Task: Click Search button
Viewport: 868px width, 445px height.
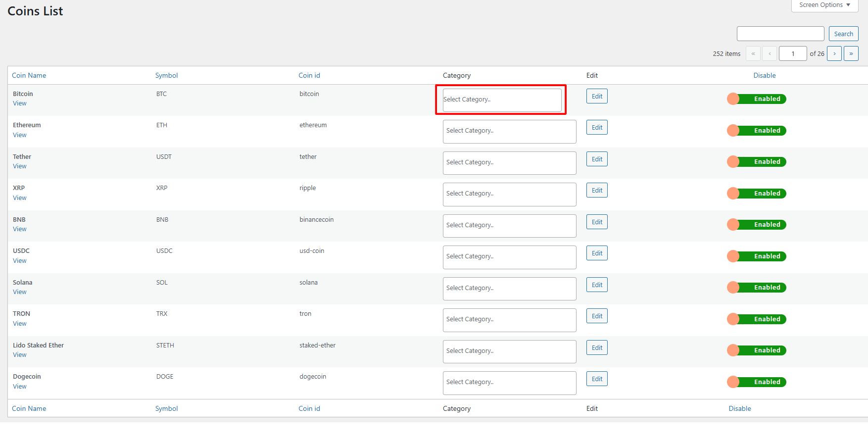Action: coord(843,34)
